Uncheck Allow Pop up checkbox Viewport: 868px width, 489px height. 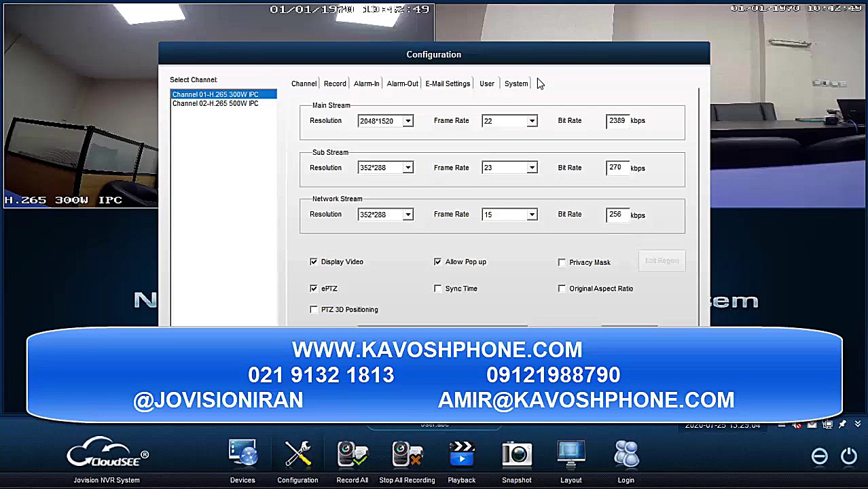(438, 261)
